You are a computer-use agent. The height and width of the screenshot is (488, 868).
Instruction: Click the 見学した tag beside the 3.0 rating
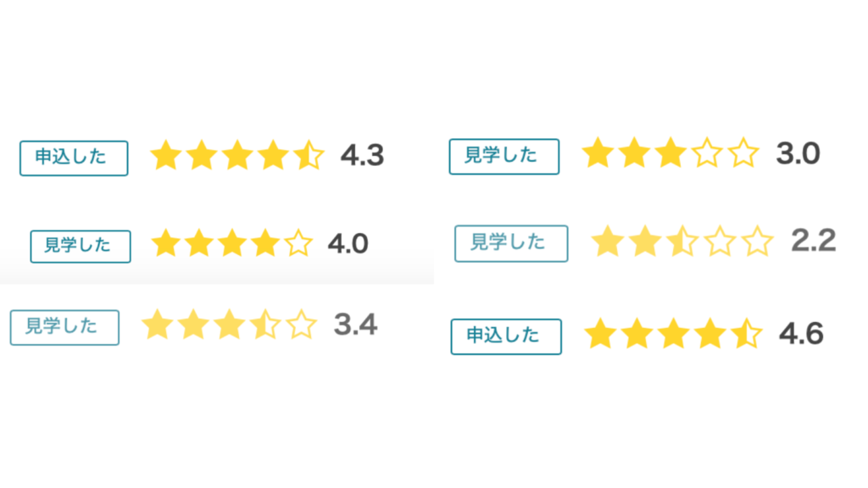[x=504, y=156]
